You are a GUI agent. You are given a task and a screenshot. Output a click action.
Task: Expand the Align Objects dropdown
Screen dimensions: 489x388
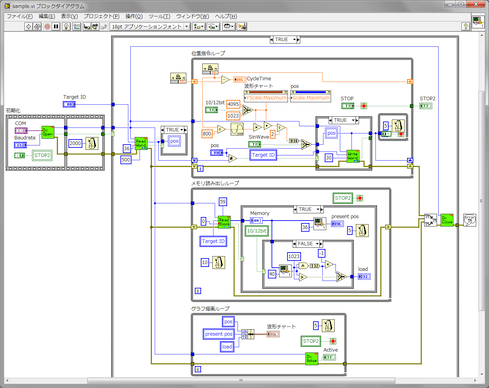tap(199, 26)
